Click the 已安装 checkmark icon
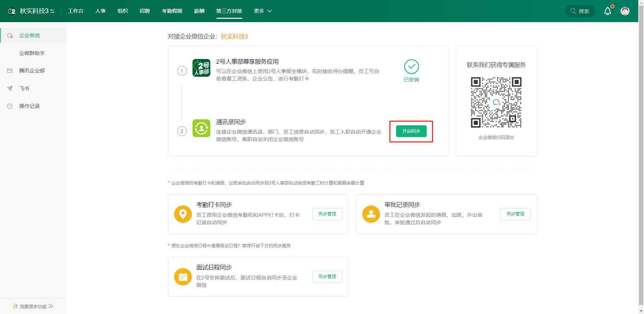Image resolution: width=644 pixels, height=314 pixels. click(411, 67)
